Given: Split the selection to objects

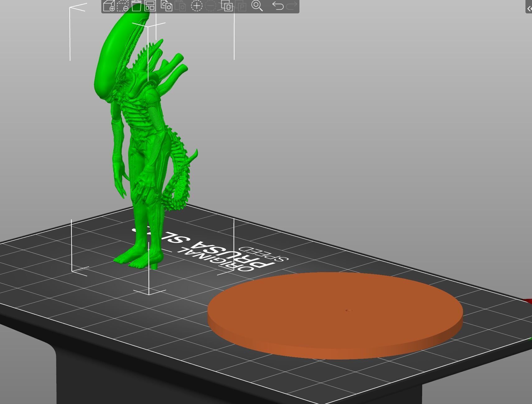Looking at the screenshot, I should coord(227,6).
